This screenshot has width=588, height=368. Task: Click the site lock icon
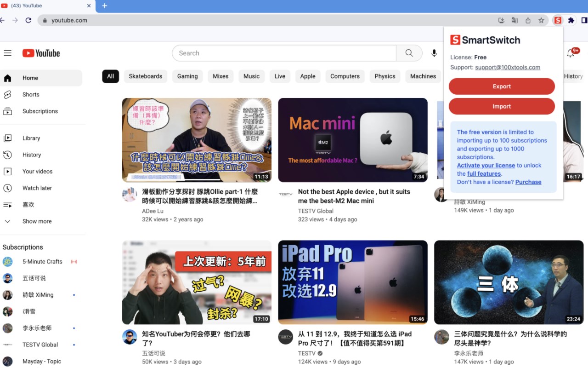click(45, 20)
